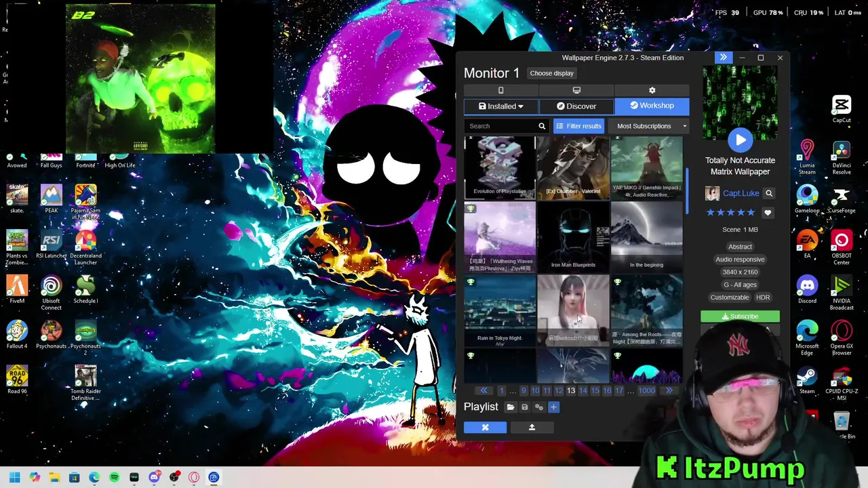Open Spotify from the taskbar
Screen dimensions: 868x488
click(x=114, y=477)
